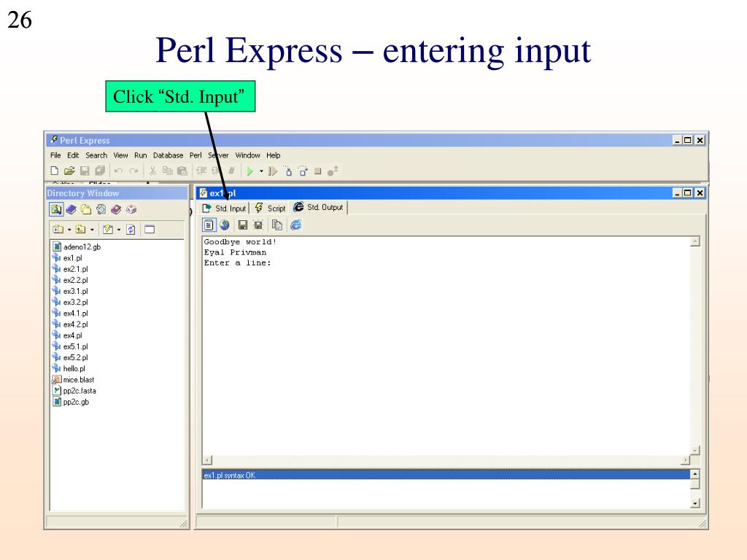Click the purple book icon in Directory Window
This screenshot has height=560, width=747.
[x=116, y=209]
